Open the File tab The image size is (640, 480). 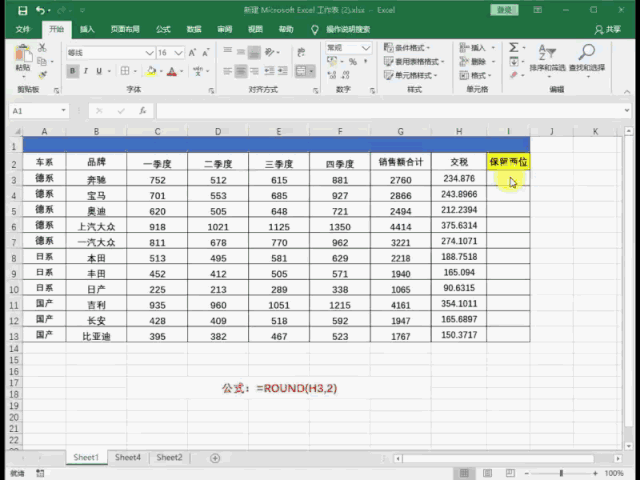pyautogui.click(x=23, y=29)
